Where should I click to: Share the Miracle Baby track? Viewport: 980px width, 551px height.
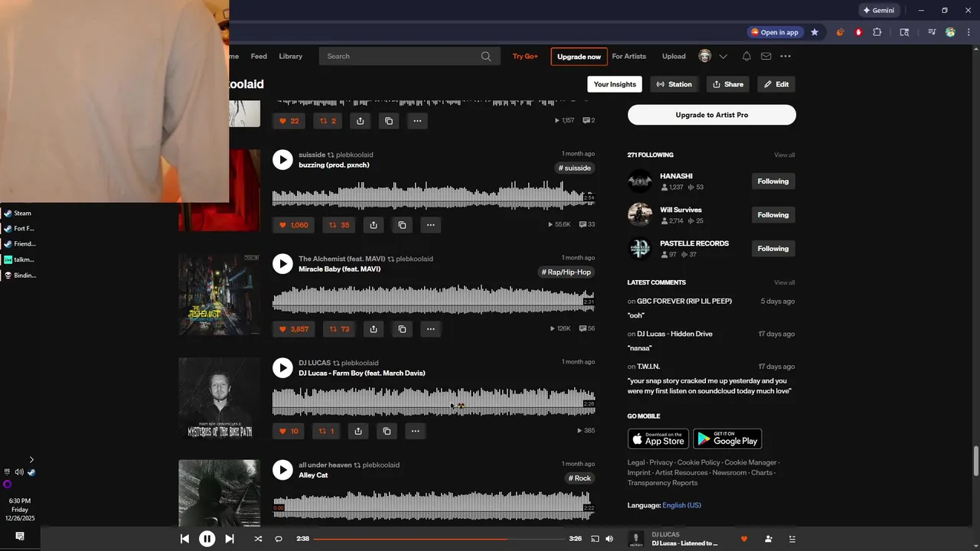(374, 329)
